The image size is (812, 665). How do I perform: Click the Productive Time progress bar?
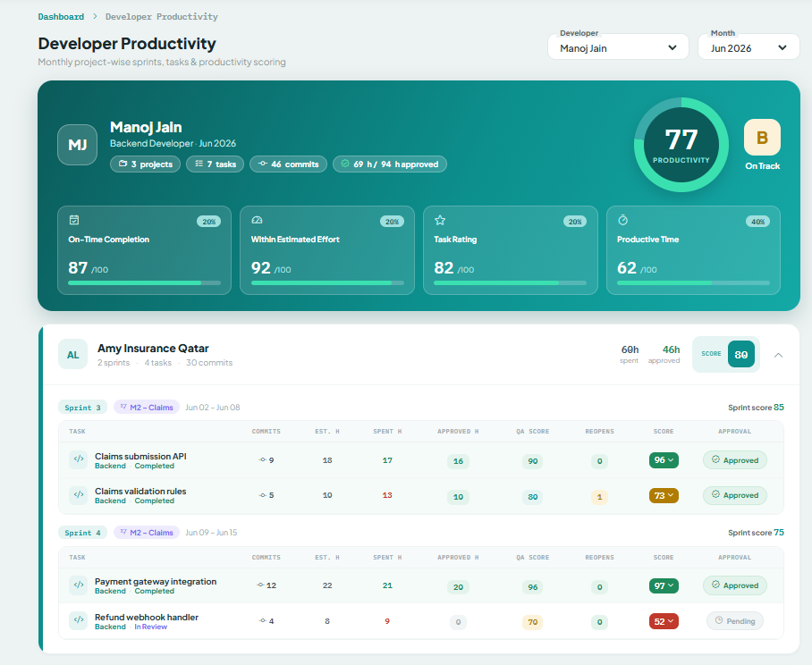coord(693,283)
